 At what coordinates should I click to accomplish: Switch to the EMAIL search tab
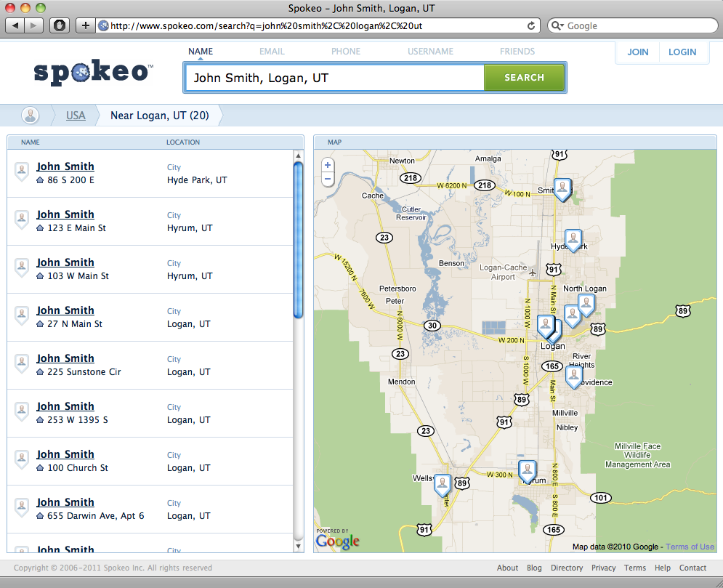click(272, 51)
